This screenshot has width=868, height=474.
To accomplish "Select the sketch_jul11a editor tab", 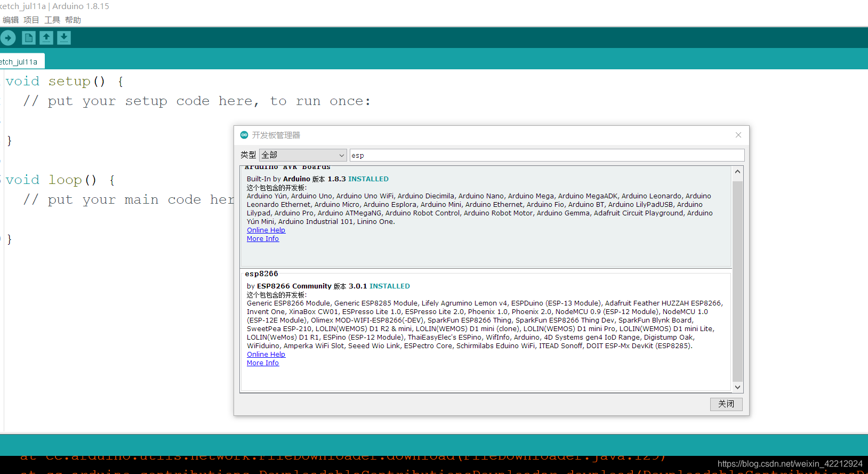I will (x=19, y=62).
